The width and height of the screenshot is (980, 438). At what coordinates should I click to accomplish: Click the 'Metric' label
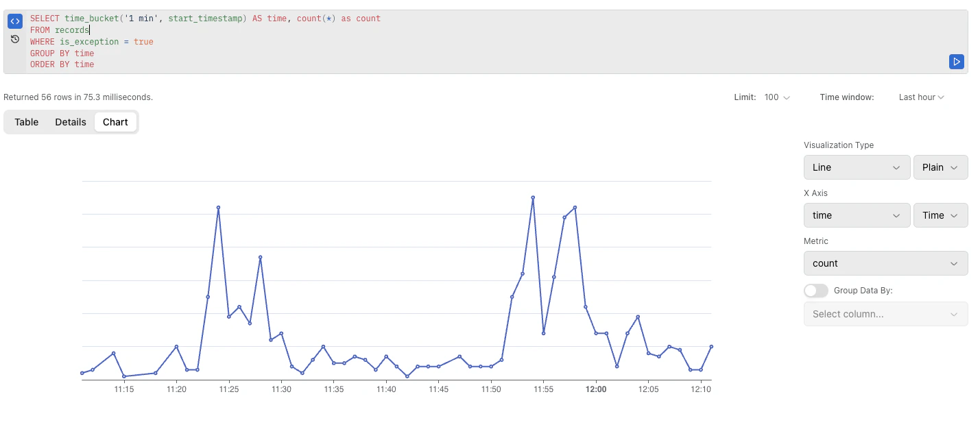tap(816, 241)
